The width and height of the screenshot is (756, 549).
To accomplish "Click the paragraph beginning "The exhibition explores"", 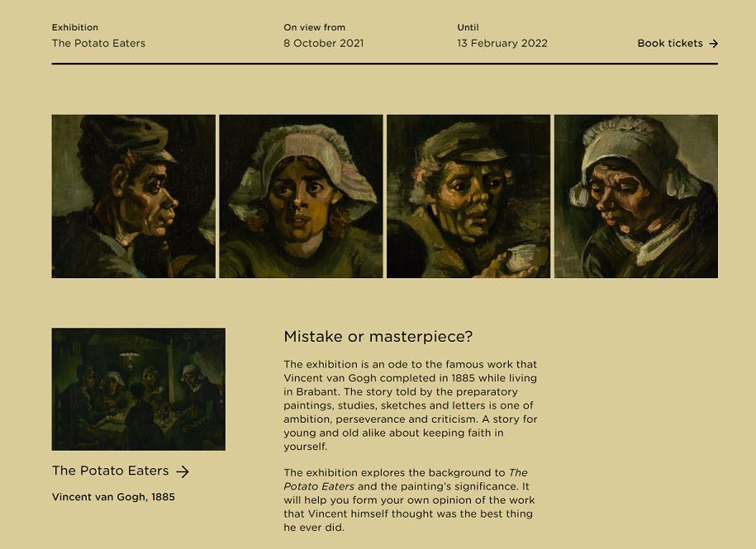I will pyautogui.click(x=409, y=500).
